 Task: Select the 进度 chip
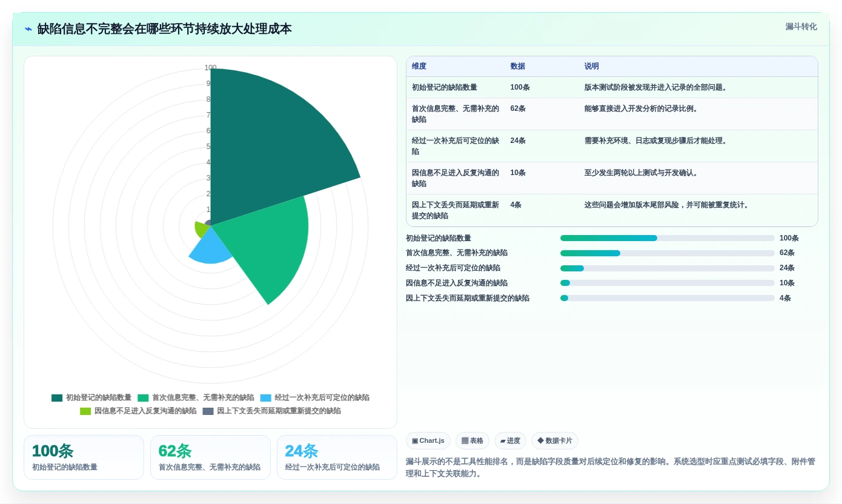coord(510,441)
